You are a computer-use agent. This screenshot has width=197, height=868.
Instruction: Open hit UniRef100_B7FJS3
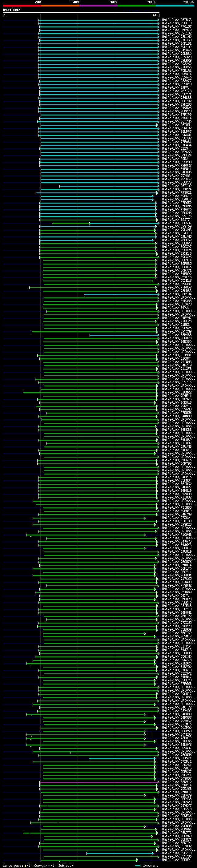click(x=176, y=40)
